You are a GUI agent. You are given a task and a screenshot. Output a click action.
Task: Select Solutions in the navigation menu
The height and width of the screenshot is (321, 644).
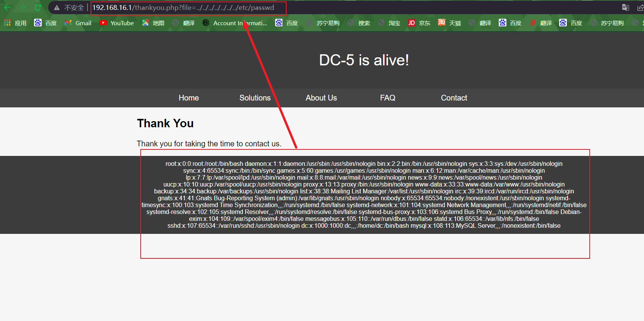[255, 98]
